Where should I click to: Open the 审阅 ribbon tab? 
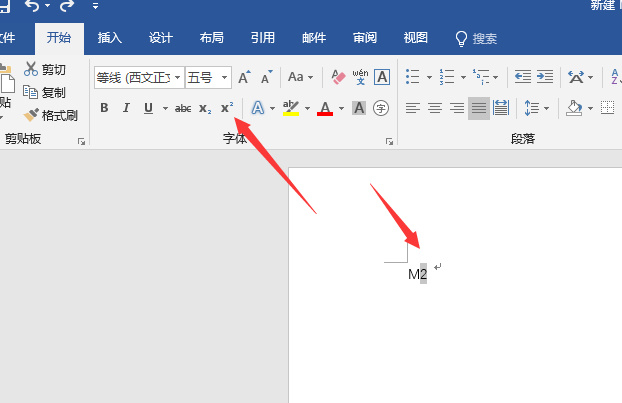click(x=365, y=38)
